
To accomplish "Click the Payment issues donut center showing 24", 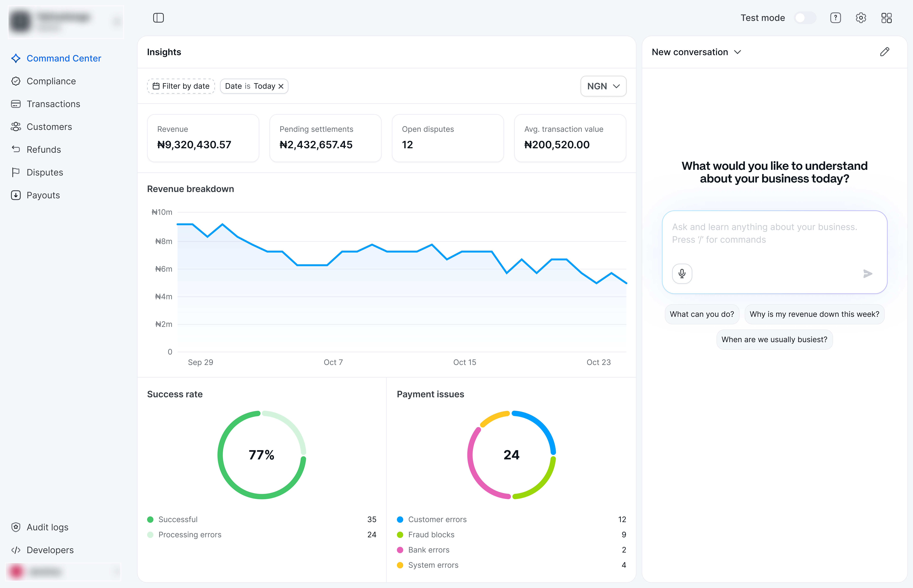I will [512, 455].
